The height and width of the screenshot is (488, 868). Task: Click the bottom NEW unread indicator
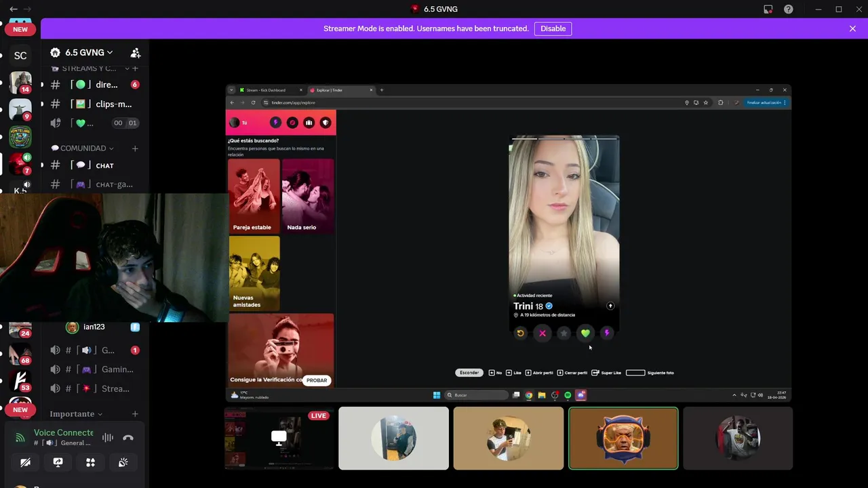pyautogui.click(x=20, y=409)
